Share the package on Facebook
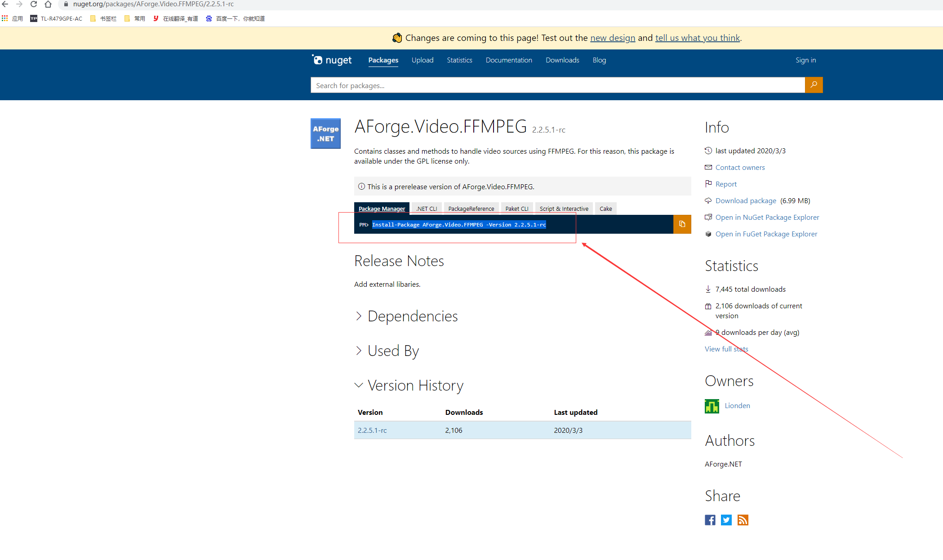Image resolution: width=943 pixels, height=560 pixels. coord(710,520)
